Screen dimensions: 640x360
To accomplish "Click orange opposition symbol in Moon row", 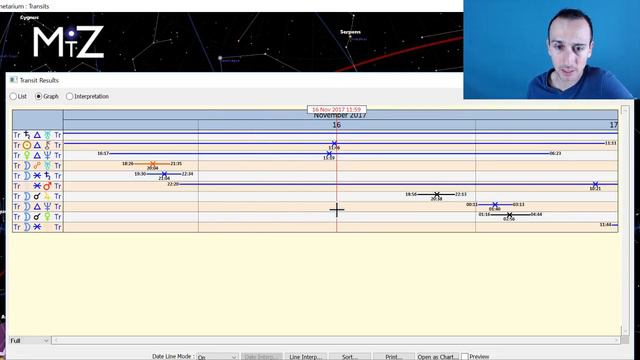I will click(37, 165).
